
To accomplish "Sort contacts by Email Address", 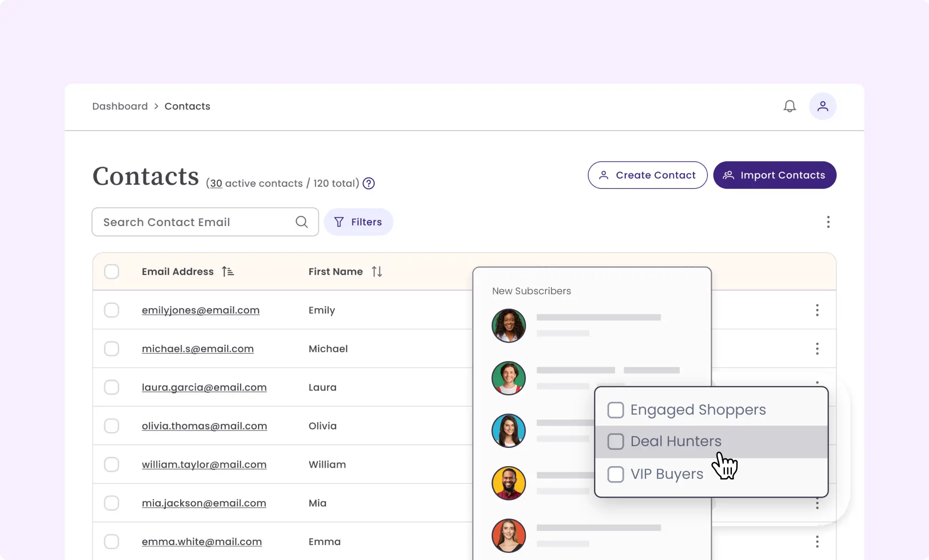I will tap(228, 271).
